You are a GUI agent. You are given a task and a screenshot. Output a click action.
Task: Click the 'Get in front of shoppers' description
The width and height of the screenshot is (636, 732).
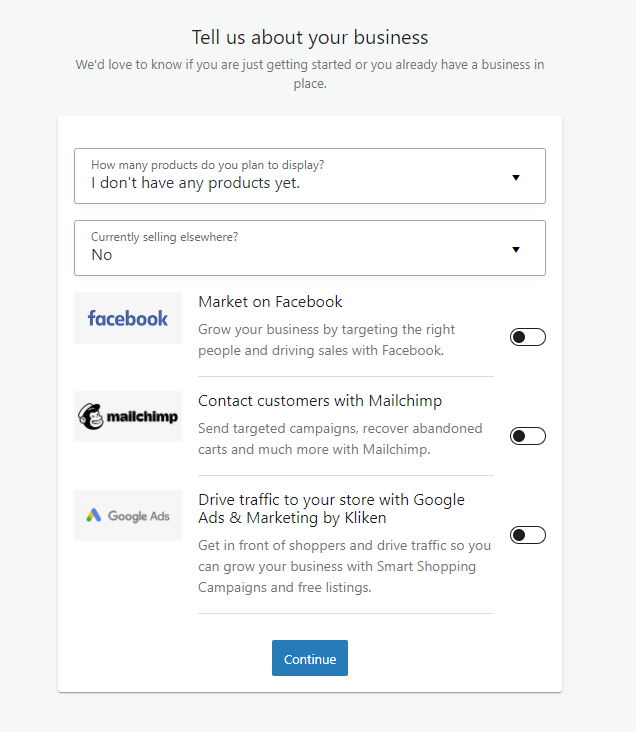(x=344, y=566)
